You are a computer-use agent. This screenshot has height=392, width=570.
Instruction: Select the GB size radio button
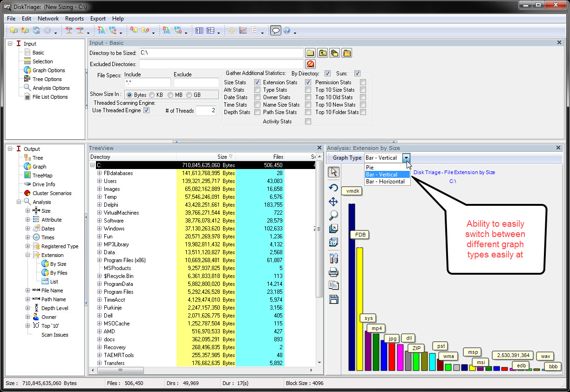189,95
